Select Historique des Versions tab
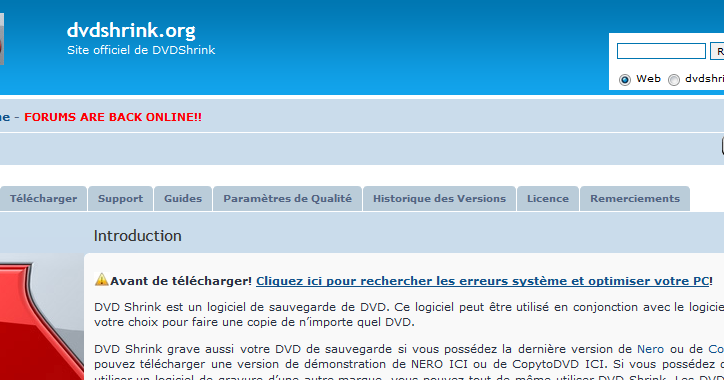 point(439,199)
